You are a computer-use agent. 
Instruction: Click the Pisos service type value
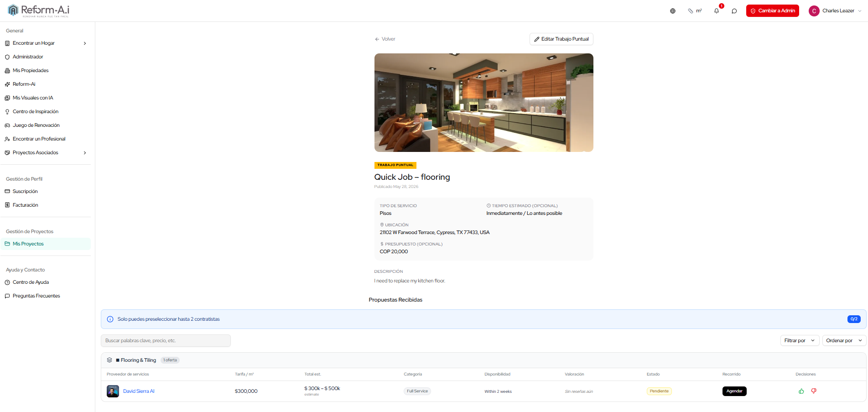click(x=385, y=214)
